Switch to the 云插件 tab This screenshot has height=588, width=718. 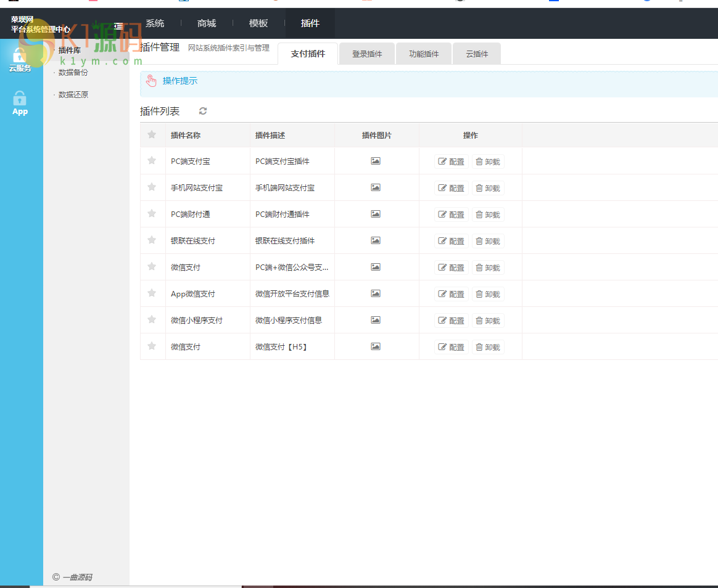coord(477,54)
